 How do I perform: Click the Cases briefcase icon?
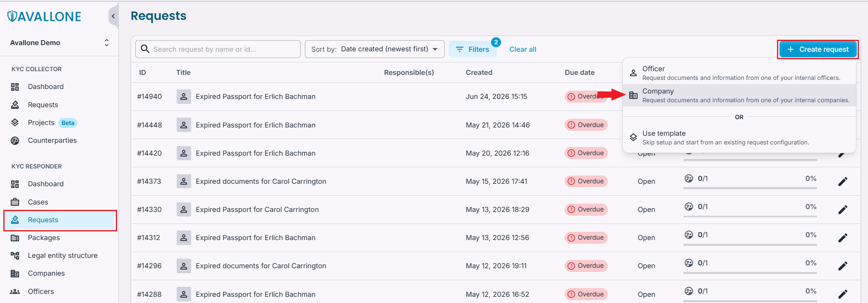click(x=15, y=202)
